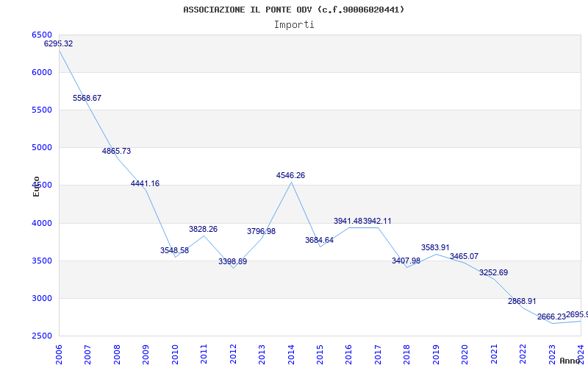Select data label 3583.91
The image size is (588, 368).
[x=435, y=247]
